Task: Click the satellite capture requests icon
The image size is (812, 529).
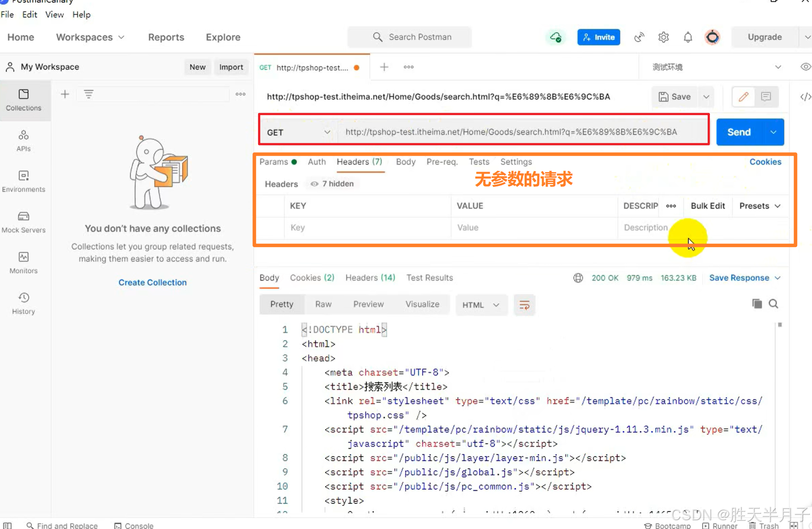Action: (639, 37)
